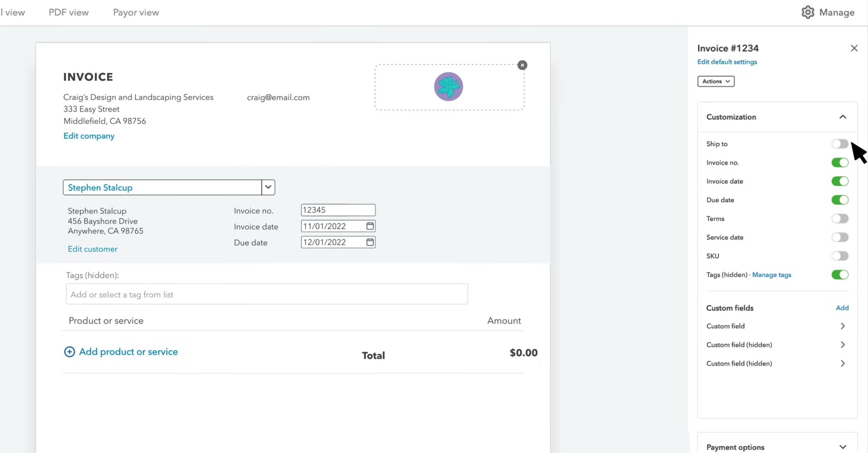The height and width of the screenshot is (453, 868).
Task: Click the Invoice no. input field
Action: (x=338, y=210)
